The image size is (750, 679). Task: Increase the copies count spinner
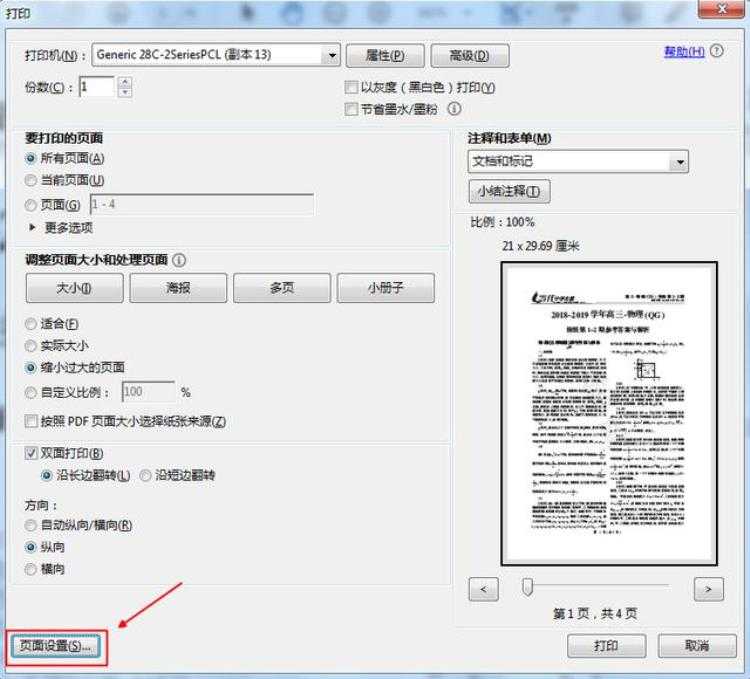124,82
